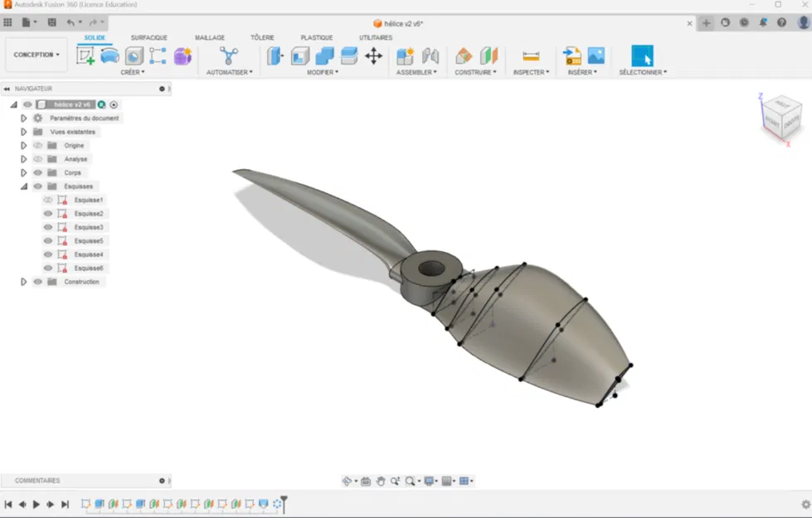Show Esquisse1 in the browser tree
Image resolution: width=812 pixels, height=518 pixels.
coord(48,200)
